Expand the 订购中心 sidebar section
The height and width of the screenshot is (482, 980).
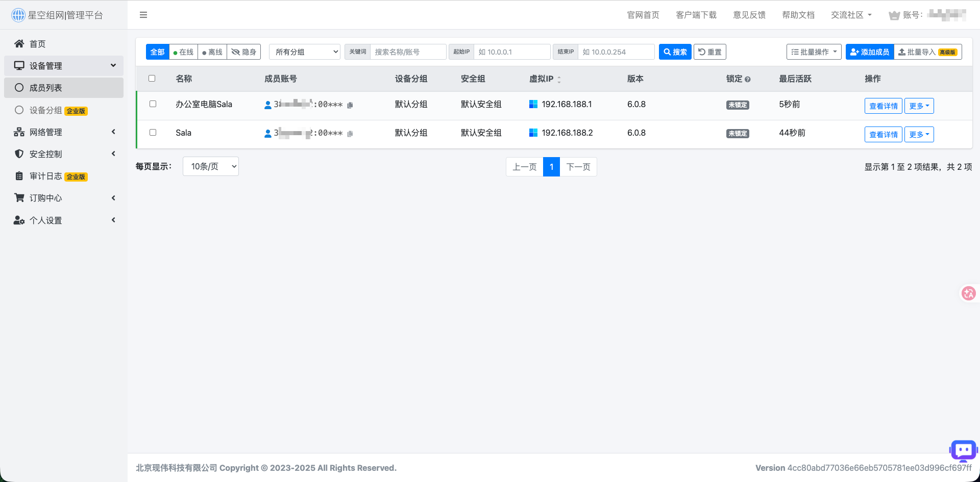click(64, 198)
